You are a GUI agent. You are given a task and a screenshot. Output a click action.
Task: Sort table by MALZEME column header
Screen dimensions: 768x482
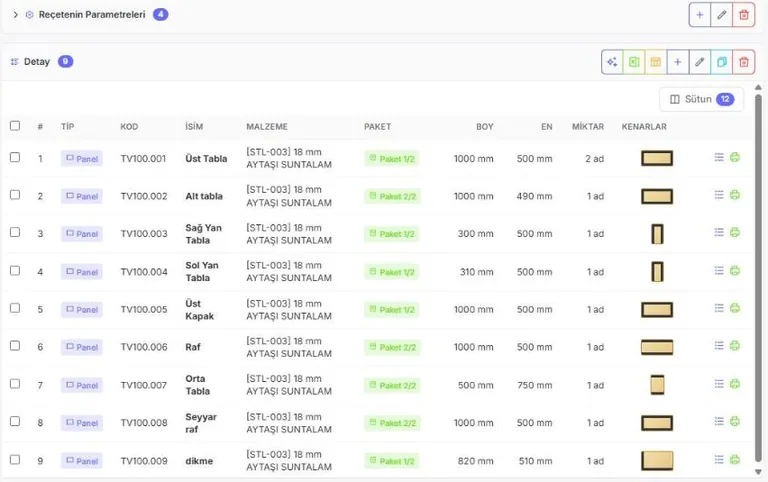coord(267,126)
